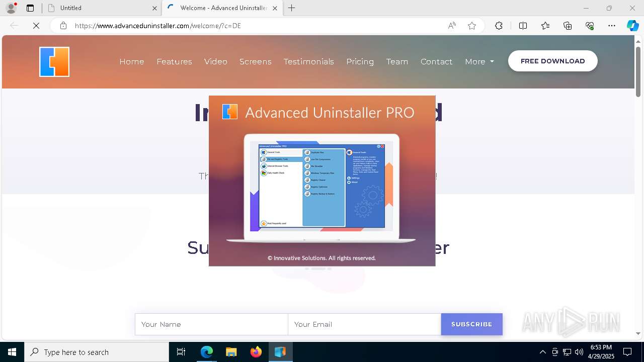The height and width of the screenshot is (362, 644).
Task: Click the SUBSCRIBE button
Action: (472, 324)
